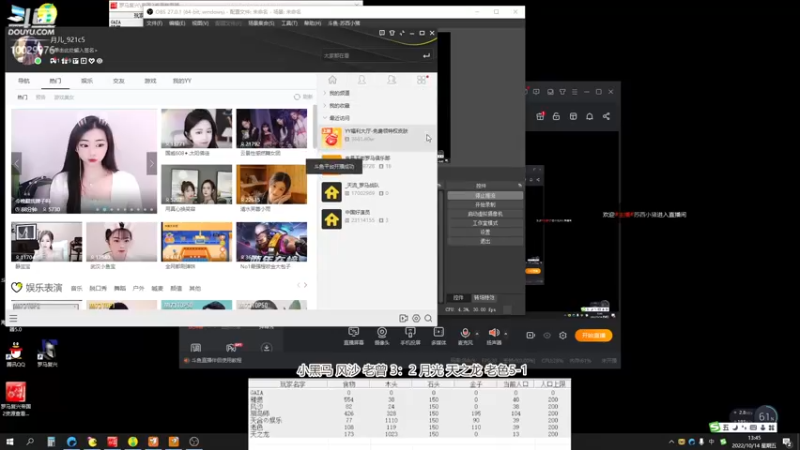This screenshot has height=450, width=800.
Task: Open the skin shirt icon in YY title bar
Action: click(392, 33)
